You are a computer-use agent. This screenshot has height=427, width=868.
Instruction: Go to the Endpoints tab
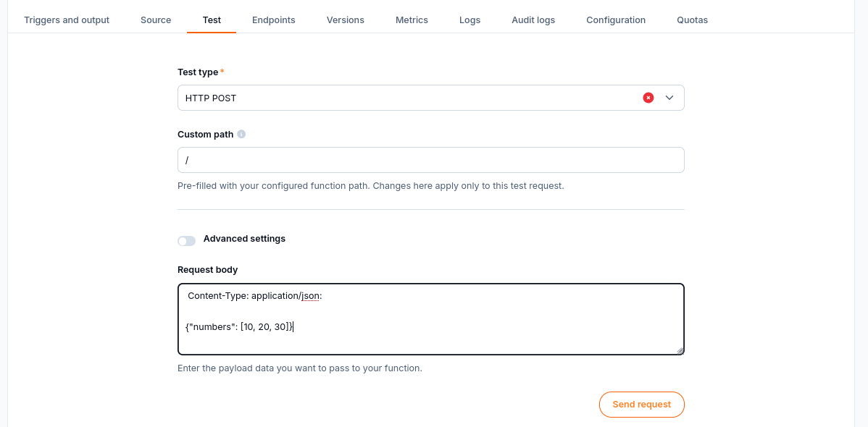(x=273, y=20)
